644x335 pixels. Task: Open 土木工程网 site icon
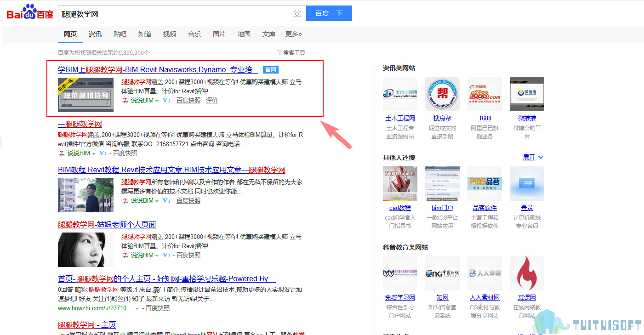pos(400,94)
